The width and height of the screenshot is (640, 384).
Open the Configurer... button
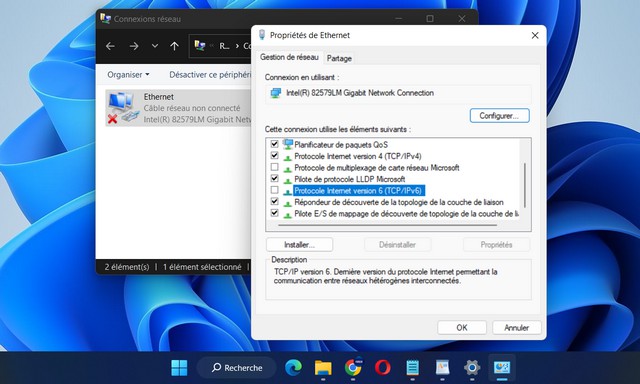coord(499,115)
